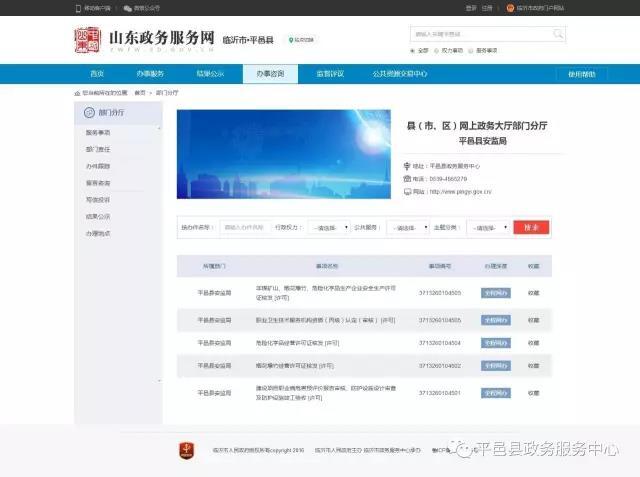This screenshot has width=640, height=477.
Task: Click the red emblem icon in footer
Action: (x=184, y=450)
